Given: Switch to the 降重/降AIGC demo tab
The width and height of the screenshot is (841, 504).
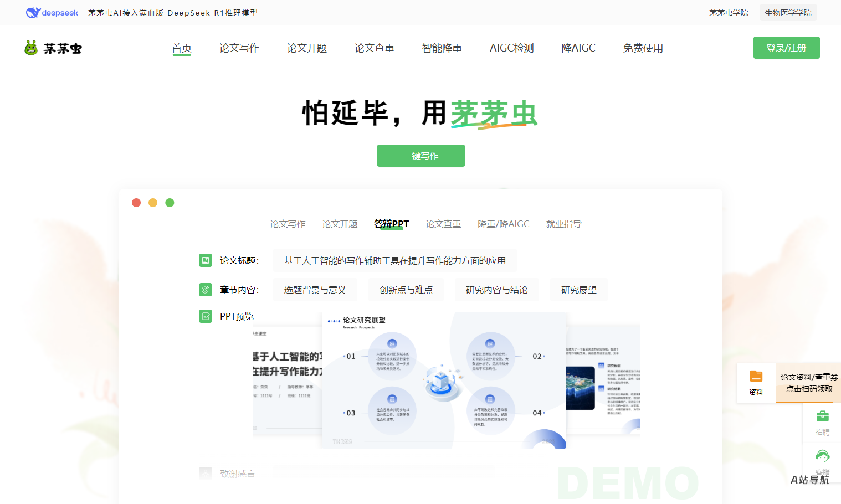Looking at the screenshot, I should [504, 224].
